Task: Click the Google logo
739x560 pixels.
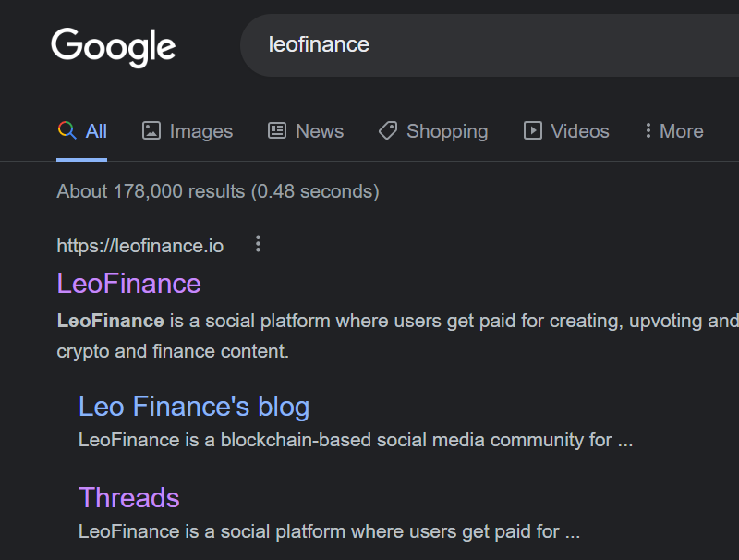Action: tap(113, 47)
